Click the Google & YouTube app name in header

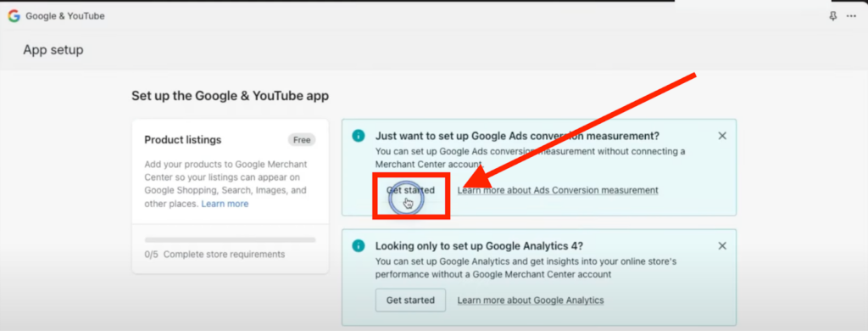point(64,16)
